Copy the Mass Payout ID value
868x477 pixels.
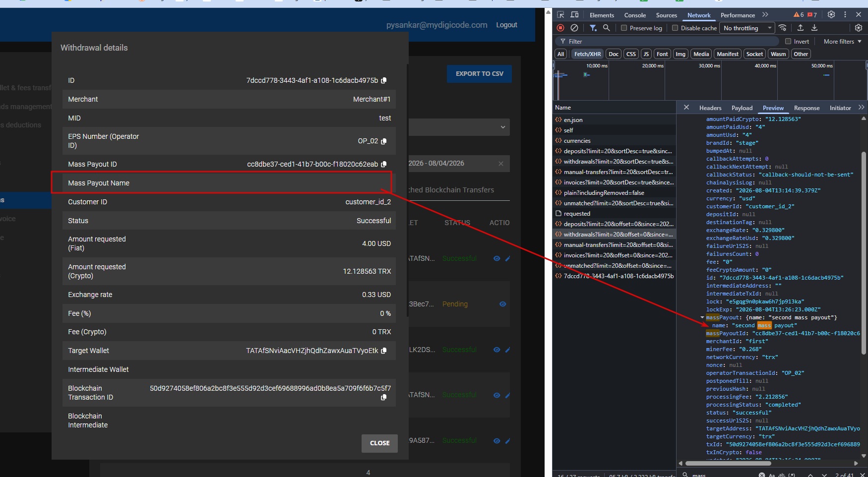click(x=384, y=164)
